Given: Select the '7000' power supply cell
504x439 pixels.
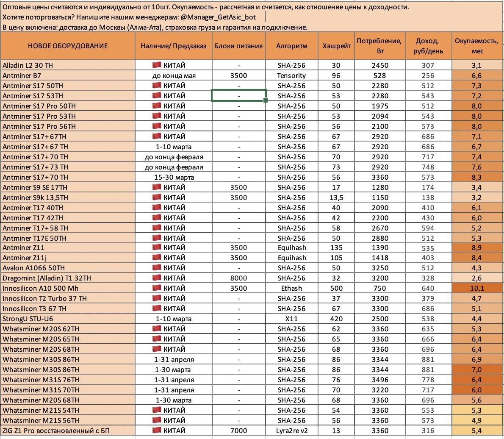Looking at the screenshot, I should (238, 431).
